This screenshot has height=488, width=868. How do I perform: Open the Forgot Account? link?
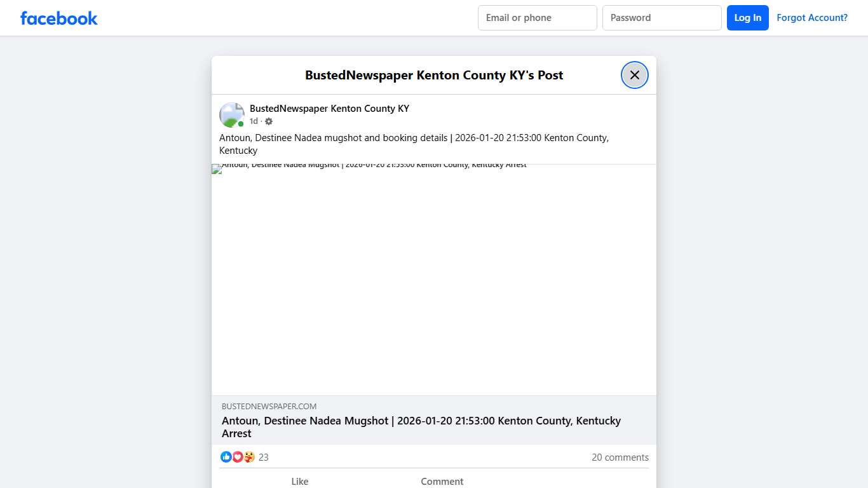tap(812, 17)
